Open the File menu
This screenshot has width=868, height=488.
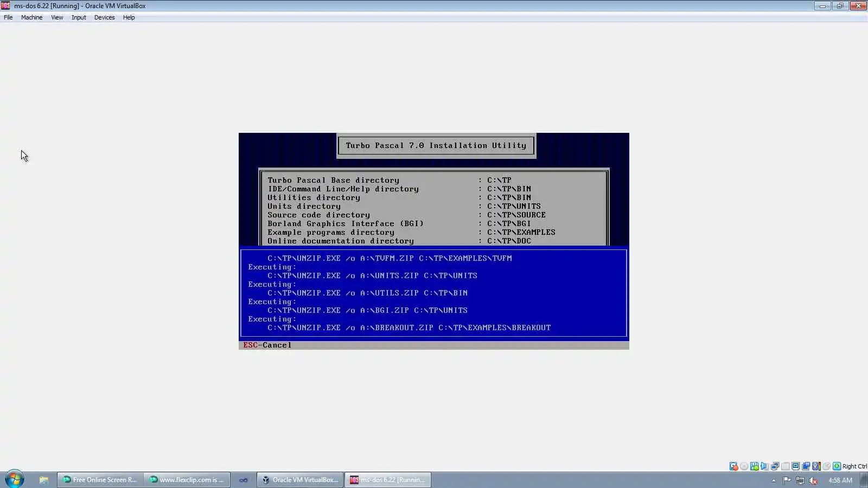[x=8, y=17]
